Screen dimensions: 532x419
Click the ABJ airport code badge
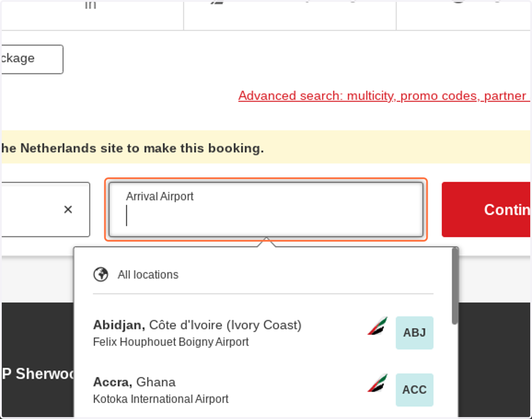coord(415,333)
